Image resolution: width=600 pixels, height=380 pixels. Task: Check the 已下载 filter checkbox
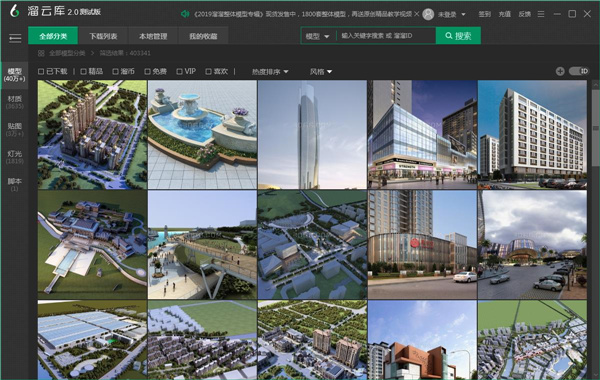click(41, 72)
